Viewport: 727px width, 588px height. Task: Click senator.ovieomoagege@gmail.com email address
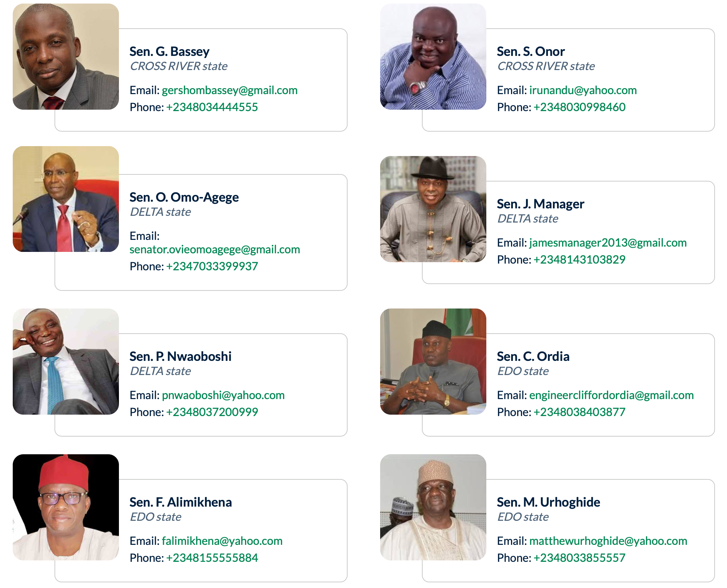[215, 249]
